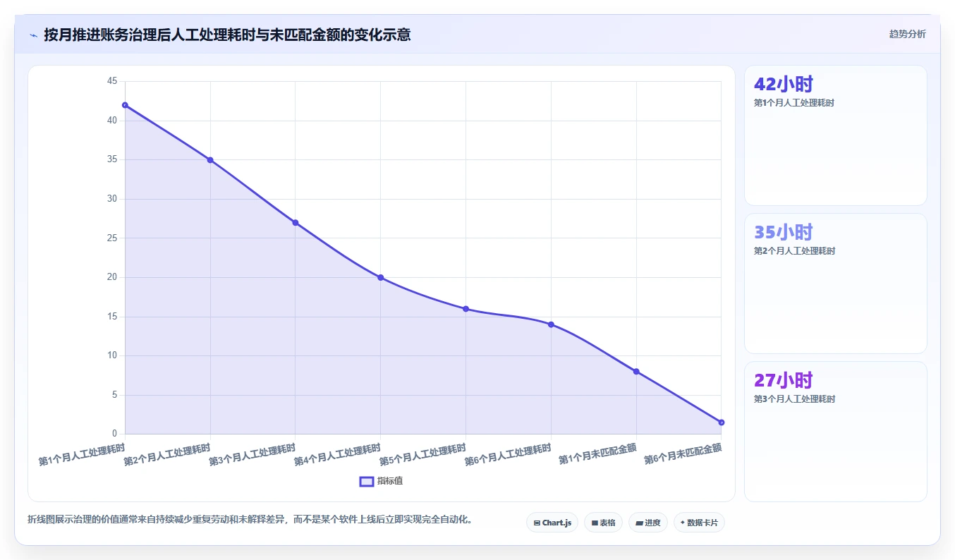Image resolution: width=955 pixels, height=560 pixels.
Task: Select the chart point for 第5个月人工处理耗时
Action: tap(466, 309)
